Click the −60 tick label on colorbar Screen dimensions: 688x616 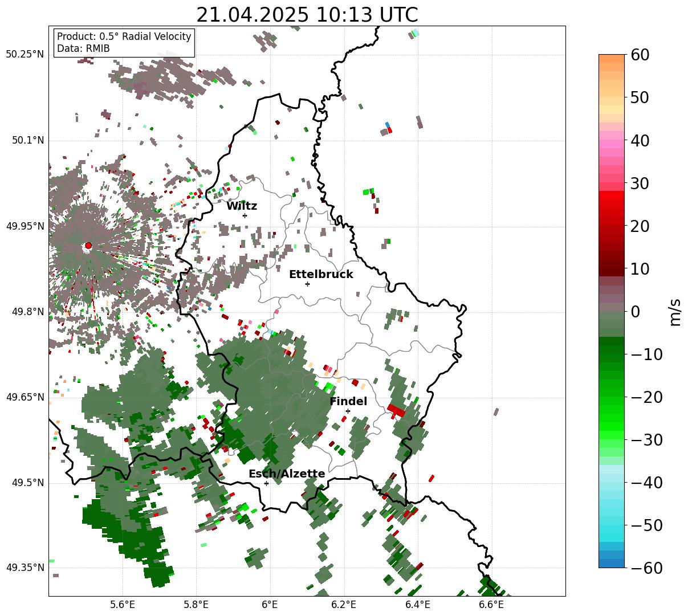[x=646, y=568]
